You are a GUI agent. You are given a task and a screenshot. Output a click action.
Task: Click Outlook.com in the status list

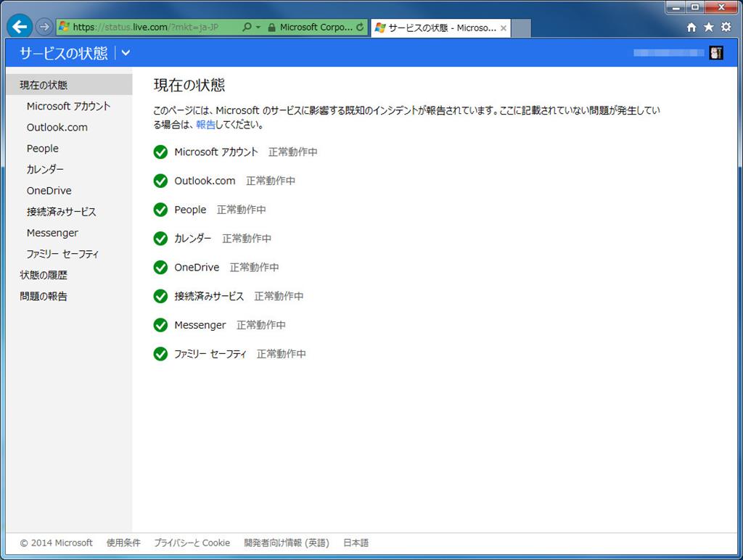(205, 181)
